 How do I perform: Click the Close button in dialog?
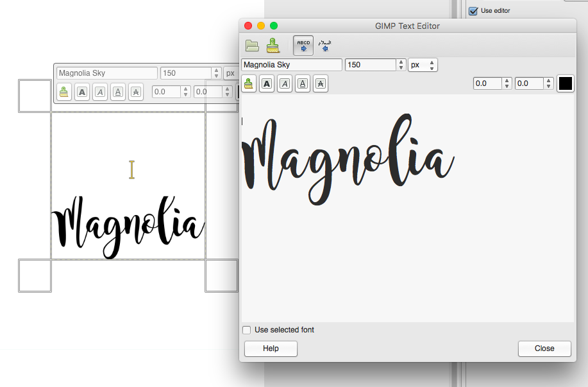pyautogui.click(x=544, y=348)
